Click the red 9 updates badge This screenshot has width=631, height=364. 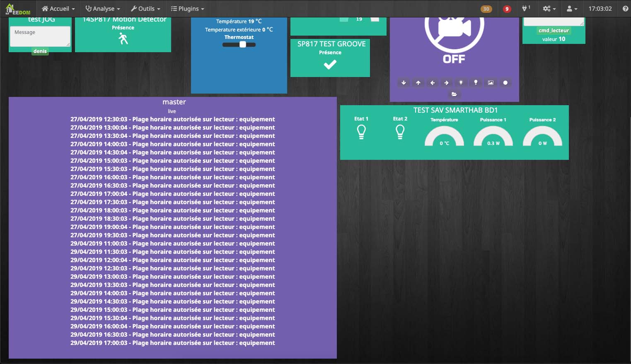point(507,9)
